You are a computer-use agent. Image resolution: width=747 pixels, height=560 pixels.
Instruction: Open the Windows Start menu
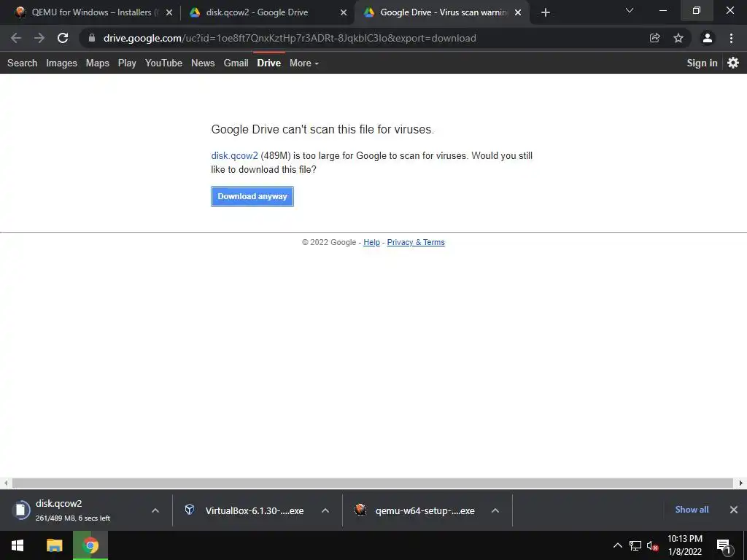point(18,545)
